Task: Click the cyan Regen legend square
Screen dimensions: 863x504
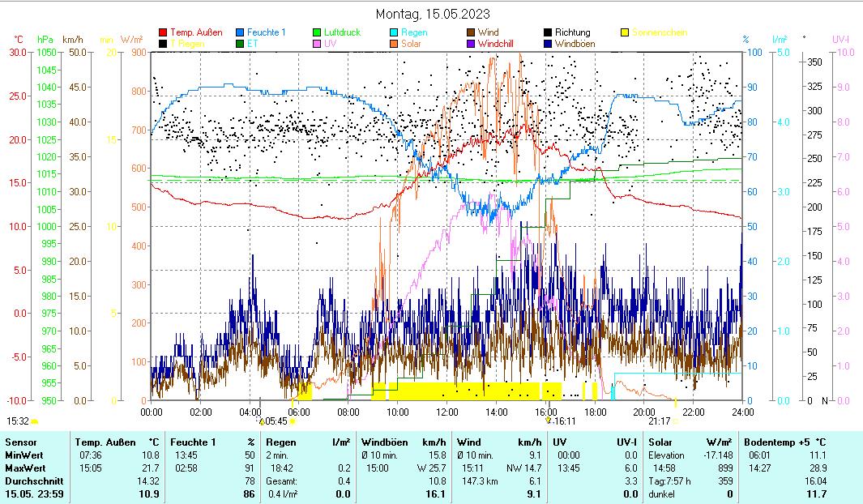Action: coord(394,33)
